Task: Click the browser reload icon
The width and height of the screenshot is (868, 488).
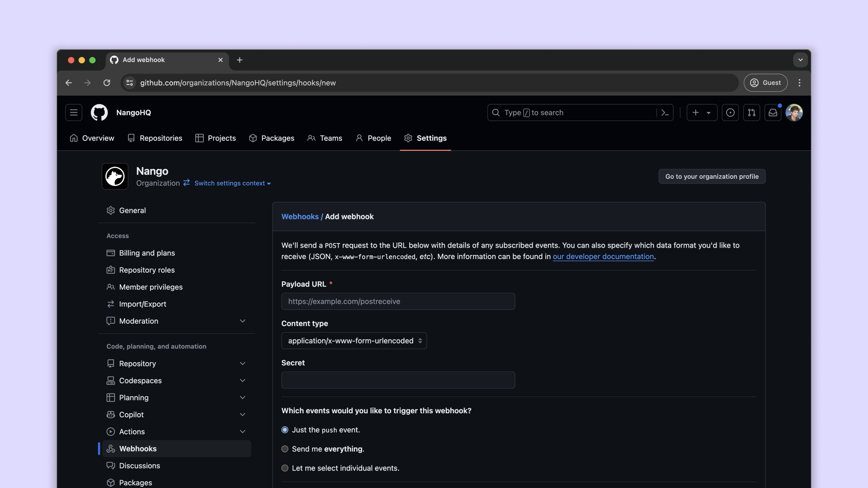Action: tap(107, 83)
